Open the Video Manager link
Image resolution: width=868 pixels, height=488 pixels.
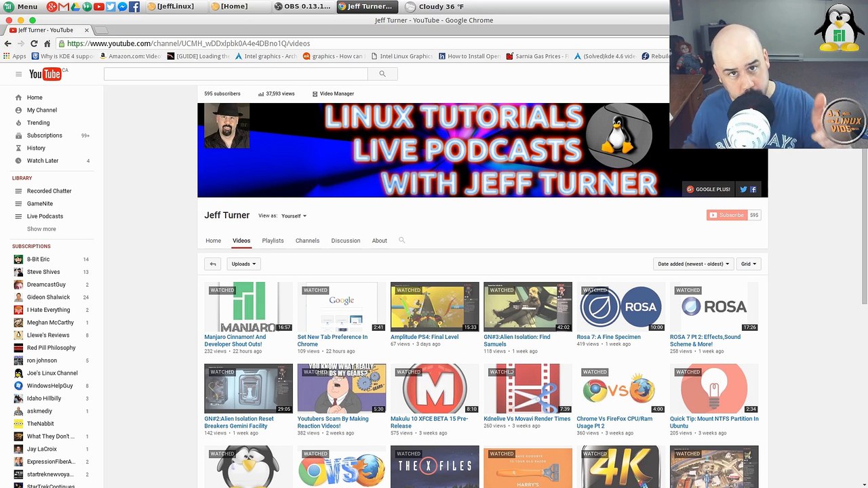[x=333, y=94]
